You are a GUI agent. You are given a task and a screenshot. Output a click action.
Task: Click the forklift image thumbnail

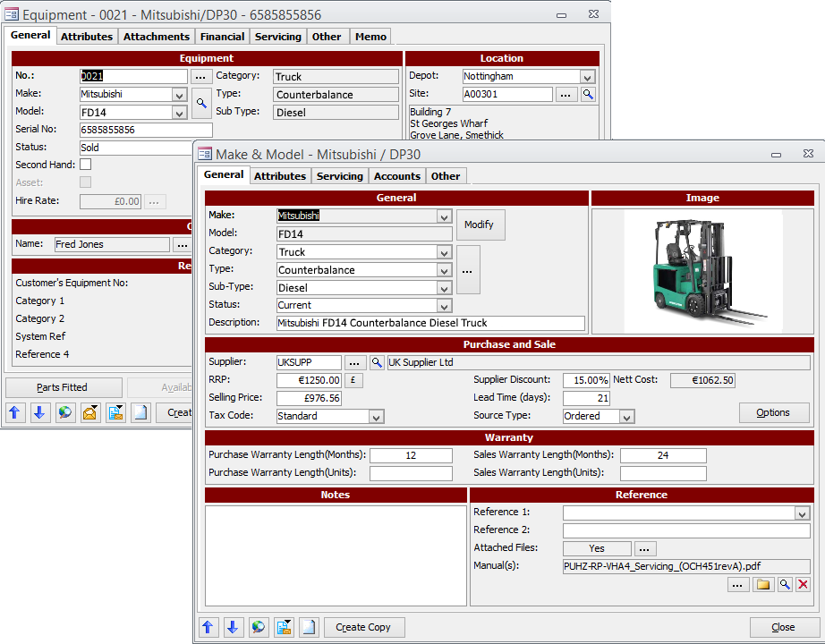click(703, 270)
